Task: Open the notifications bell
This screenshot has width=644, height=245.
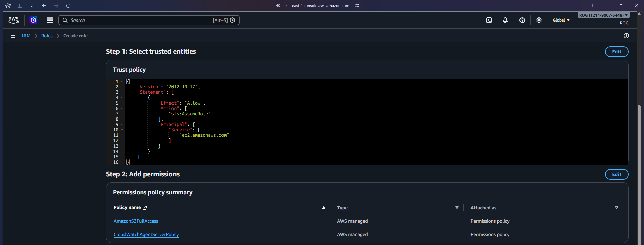Action: 505,20
